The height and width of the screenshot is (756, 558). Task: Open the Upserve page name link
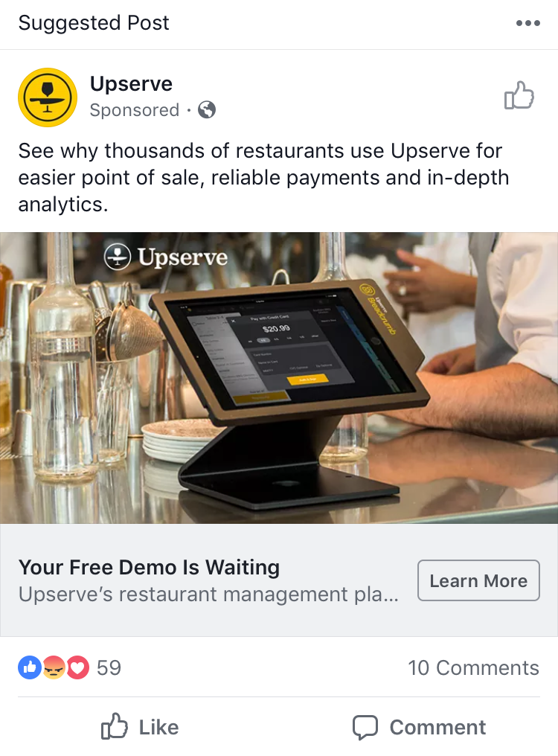[131, 84]
